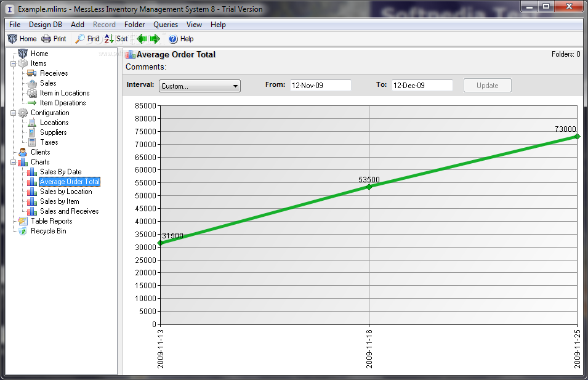
Task: Open the Add menu
Action: click(x=77, y=25)
